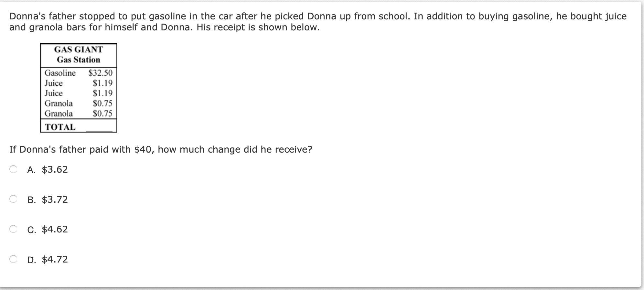
Task: Click the '$3.62' answer label
Action: [x=55, y=169]
